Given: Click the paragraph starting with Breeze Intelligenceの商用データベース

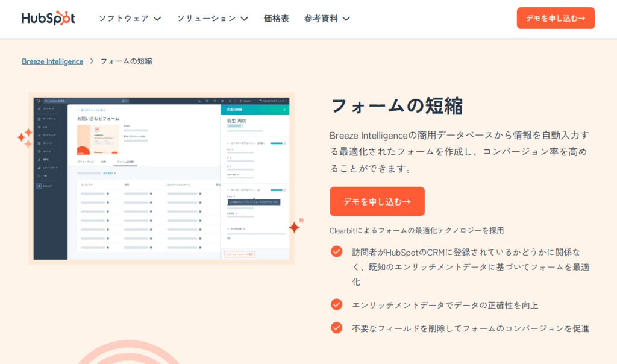Looking at the screenshot, I should 459,152.
